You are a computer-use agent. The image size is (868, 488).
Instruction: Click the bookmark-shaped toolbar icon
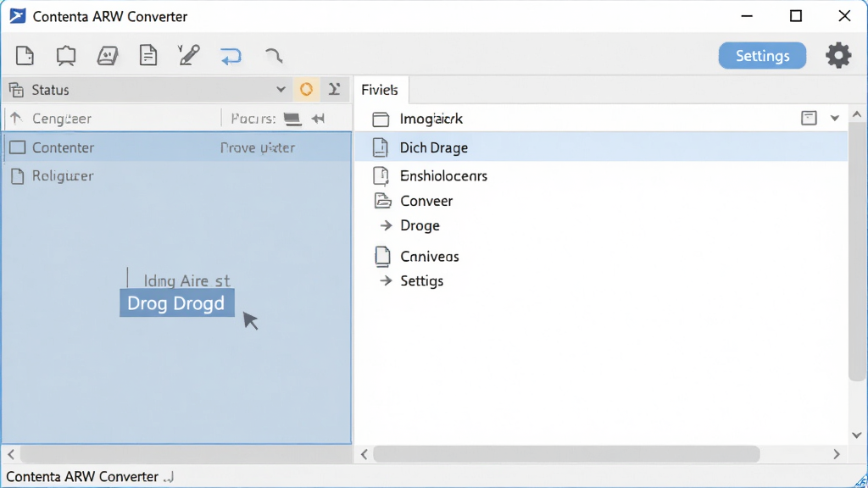pos(66,56)
